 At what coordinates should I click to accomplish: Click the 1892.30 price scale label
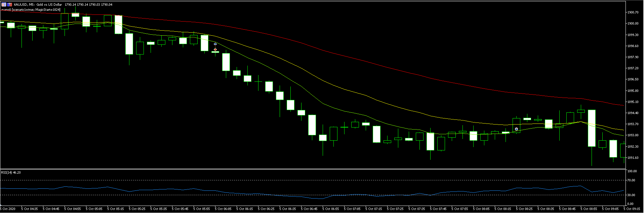point(633,147)
